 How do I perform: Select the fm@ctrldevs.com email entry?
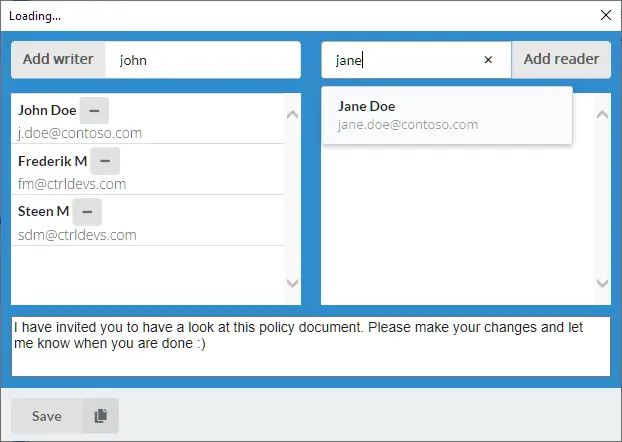tap(72, 184)
